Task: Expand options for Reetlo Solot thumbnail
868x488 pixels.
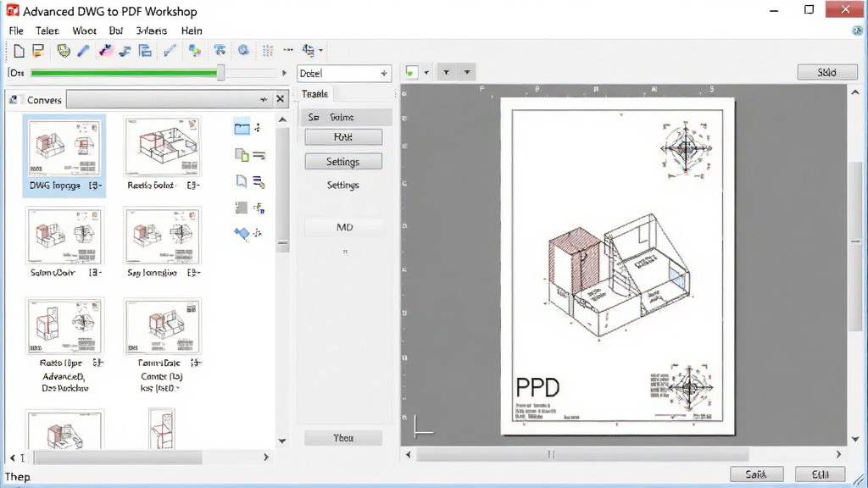Action: (193, 186)
